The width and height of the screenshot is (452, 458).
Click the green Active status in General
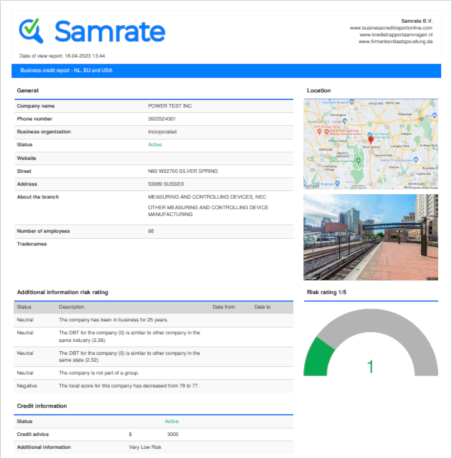pos(155,145)
